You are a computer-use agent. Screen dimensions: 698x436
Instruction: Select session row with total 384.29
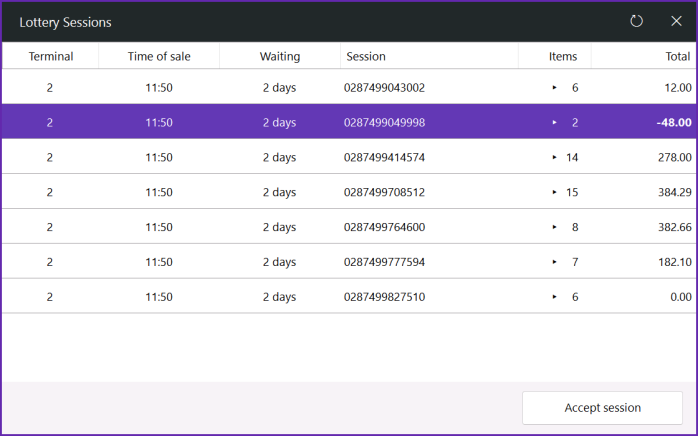click(349, 192)
